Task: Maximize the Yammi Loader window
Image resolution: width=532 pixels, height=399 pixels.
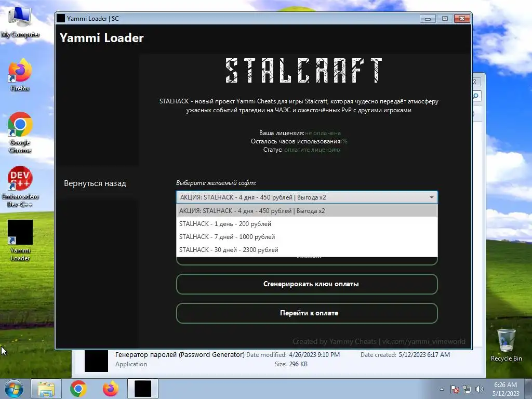Action: (445, 18)
